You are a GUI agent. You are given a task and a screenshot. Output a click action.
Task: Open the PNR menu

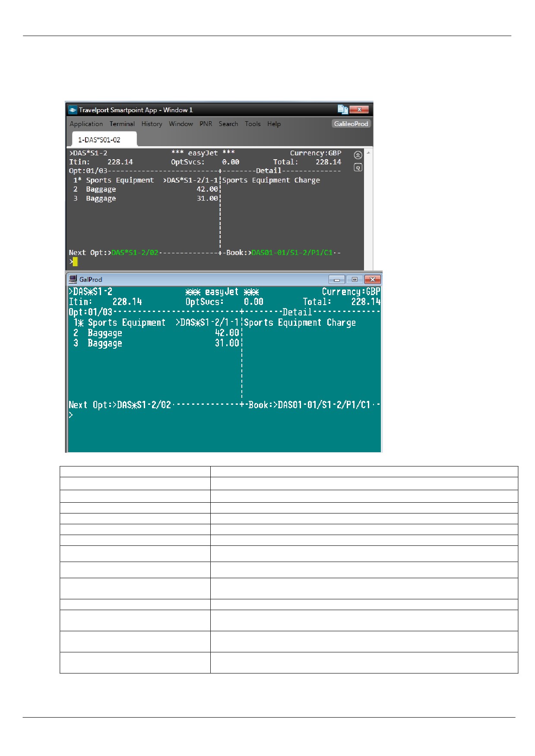(206, 124)
